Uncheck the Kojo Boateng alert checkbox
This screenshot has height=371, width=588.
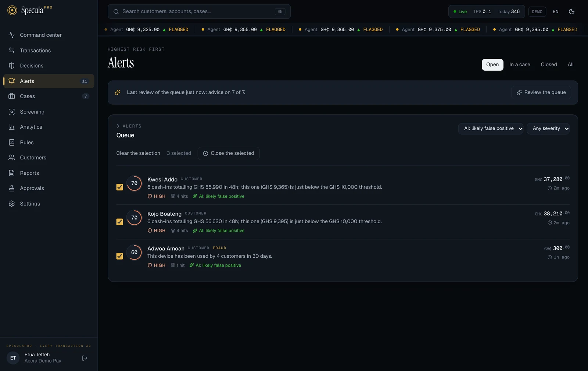[119, 222]
